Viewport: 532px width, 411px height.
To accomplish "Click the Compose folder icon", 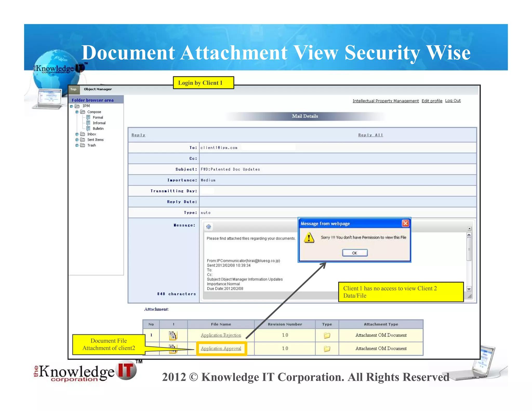I will (x=83, y=112).
